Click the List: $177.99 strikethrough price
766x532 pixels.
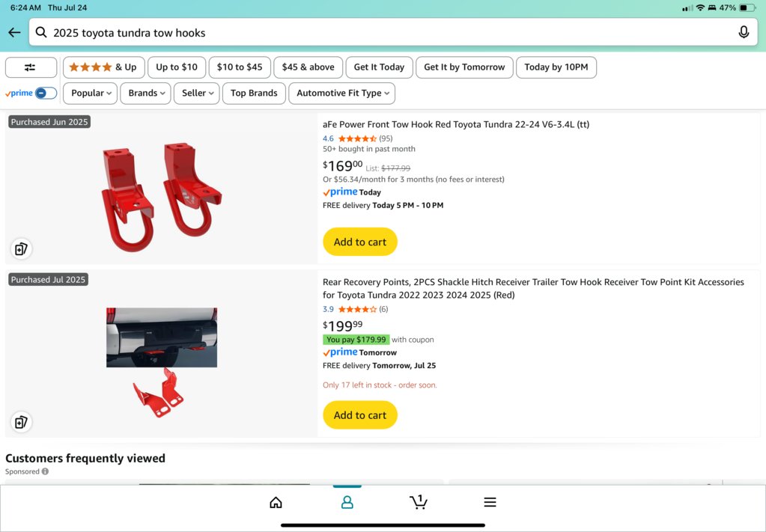coord(388,168)
